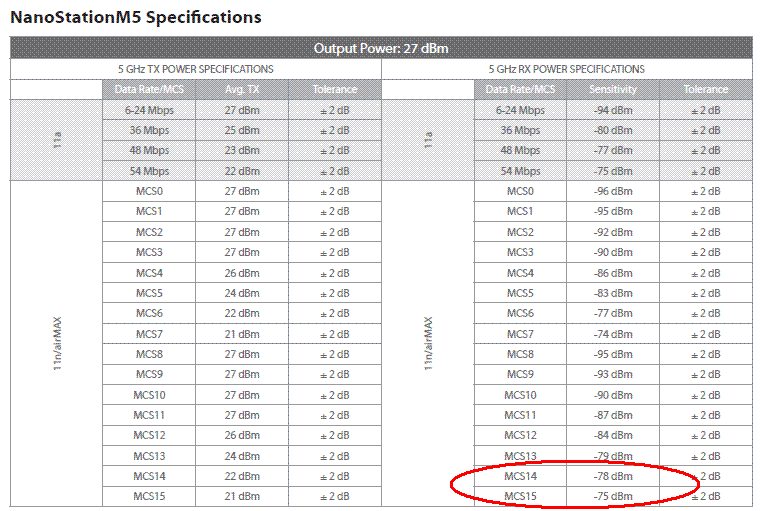Click the -94 dBm cell for 6-24 Mbps

pyautogui.click(x=613, y=110)
